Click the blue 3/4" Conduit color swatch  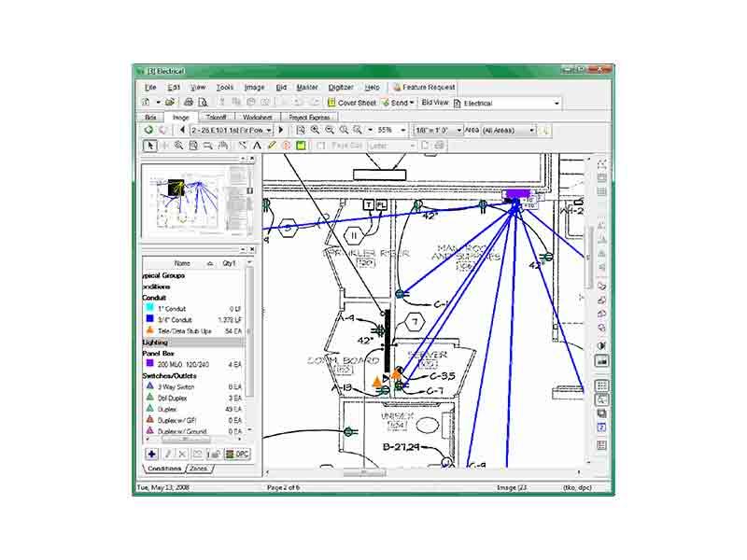tap(149, 318)
